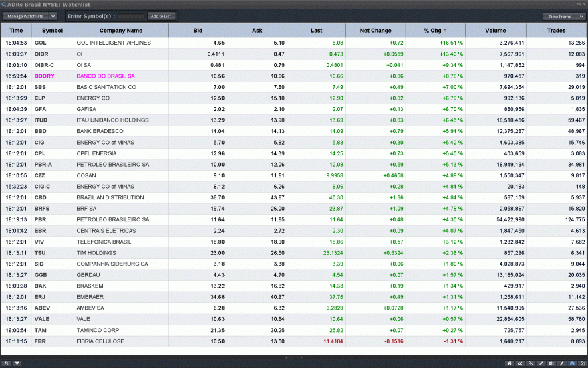Click the pencil edit icon in bottom toolbar
The image size is (588, 368).
541,363
